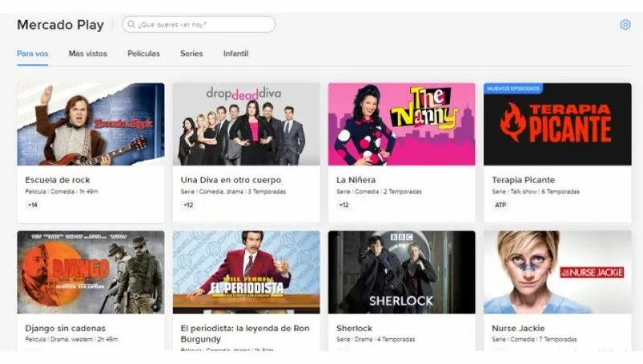Select The Nanny poster image
643x364 pixels.
(x=401, y=124)
